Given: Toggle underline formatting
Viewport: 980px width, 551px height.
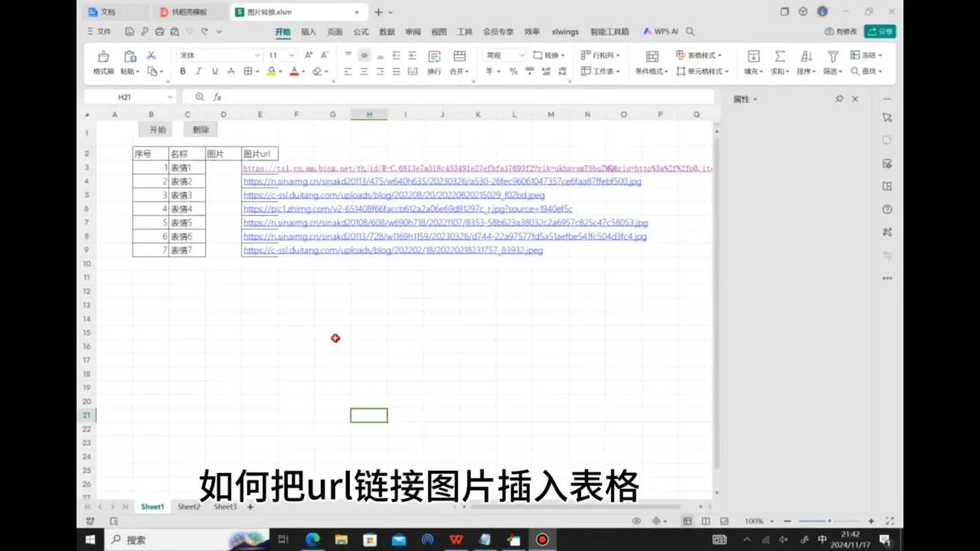Looking at the screenshot, I should click(214, 70).
